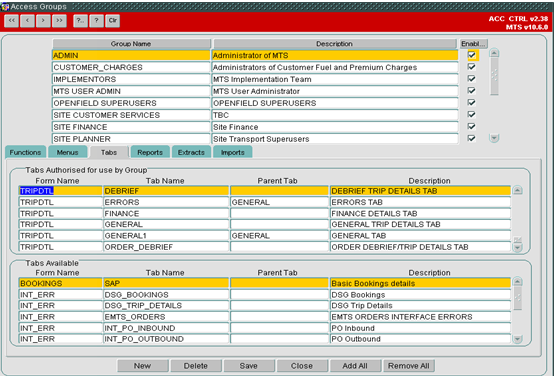Click the enter query '?..' toolbar button
The image size is (554, 376).
(80, 21)
